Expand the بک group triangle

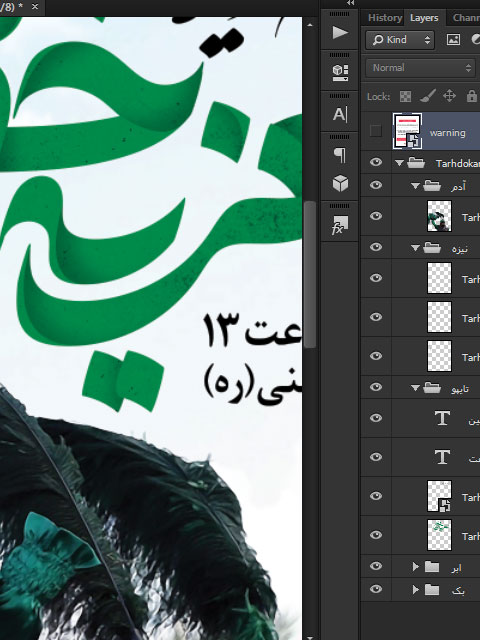416,589
